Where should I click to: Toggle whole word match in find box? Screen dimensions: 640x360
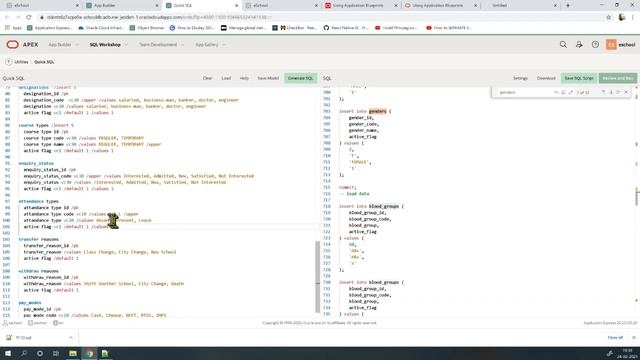(x=563, y=92)
